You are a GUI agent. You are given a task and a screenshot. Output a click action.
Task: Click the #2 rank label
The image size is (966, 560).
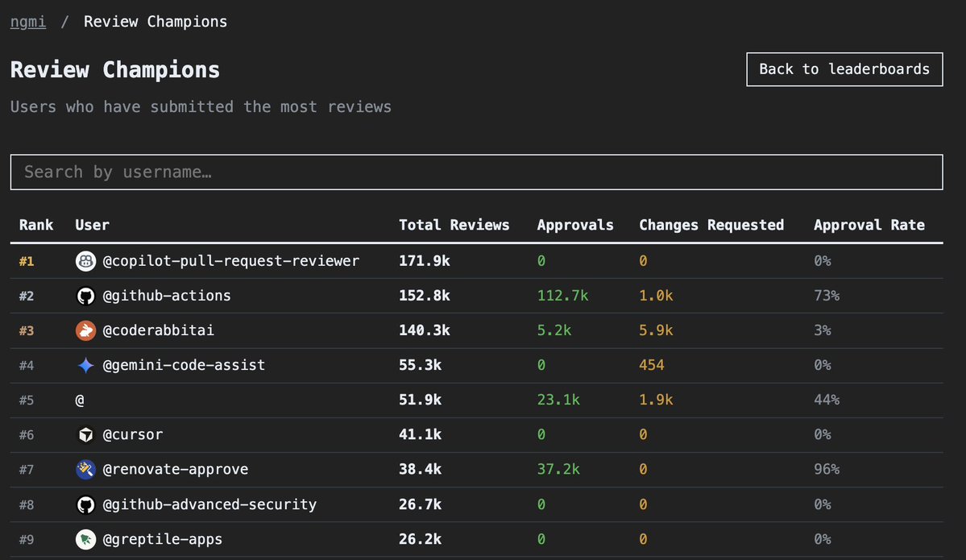click(x=27, y=296)
